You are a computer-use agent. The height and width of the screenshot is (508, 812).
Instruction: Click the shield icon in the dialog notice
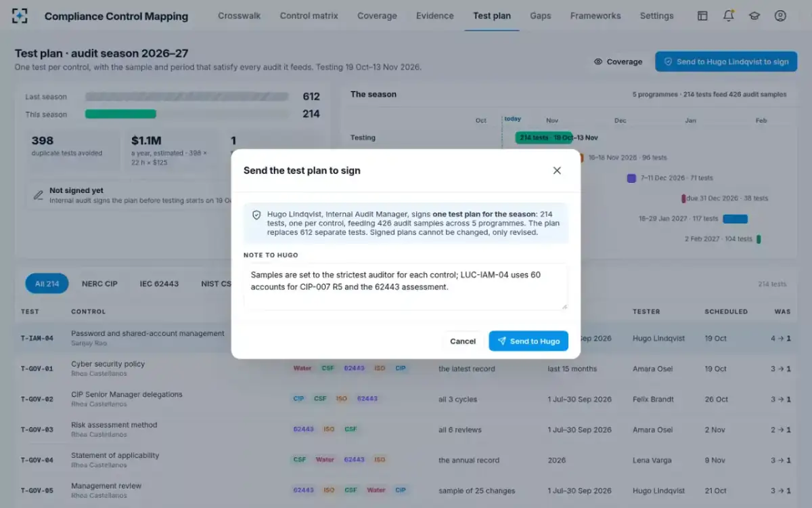pos(256,215)
